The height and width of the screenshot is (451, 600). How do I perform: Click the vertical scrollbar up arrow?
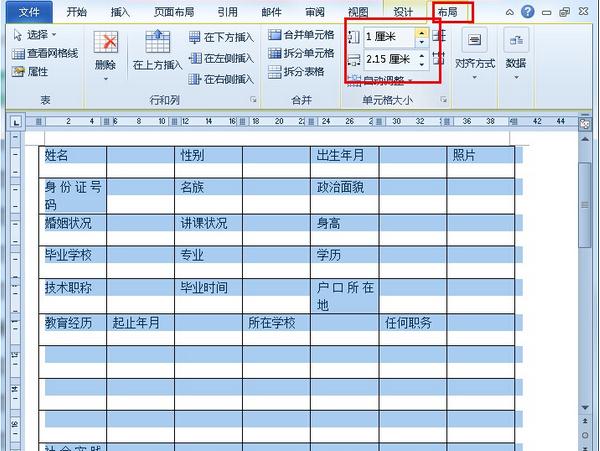[x=585, y=139]
